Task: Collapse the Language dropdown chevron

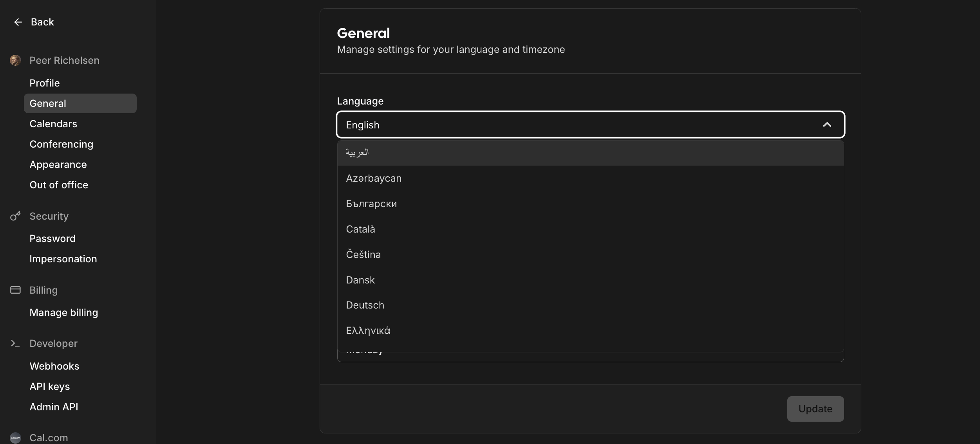Action: (827, 125)
